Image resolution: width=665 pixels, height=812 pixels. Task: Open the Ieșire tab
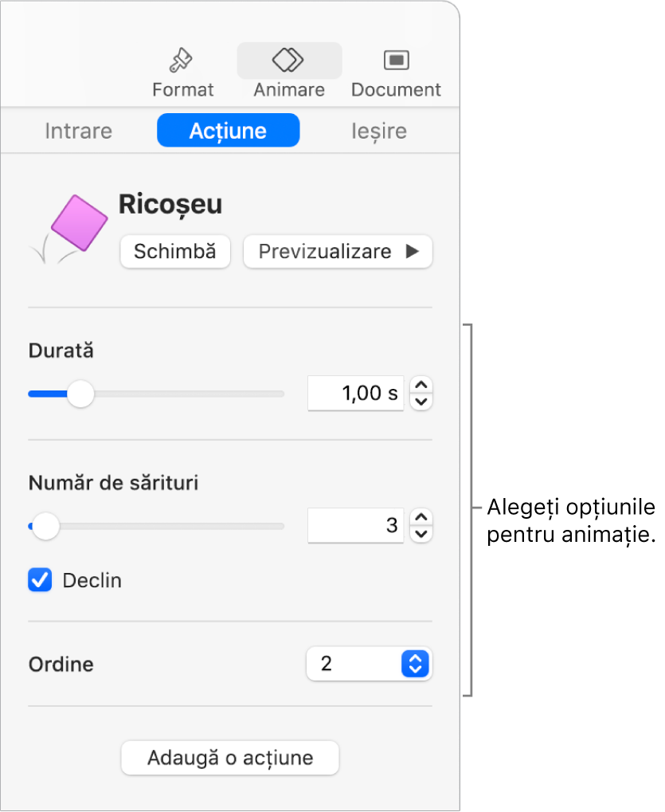378,130
